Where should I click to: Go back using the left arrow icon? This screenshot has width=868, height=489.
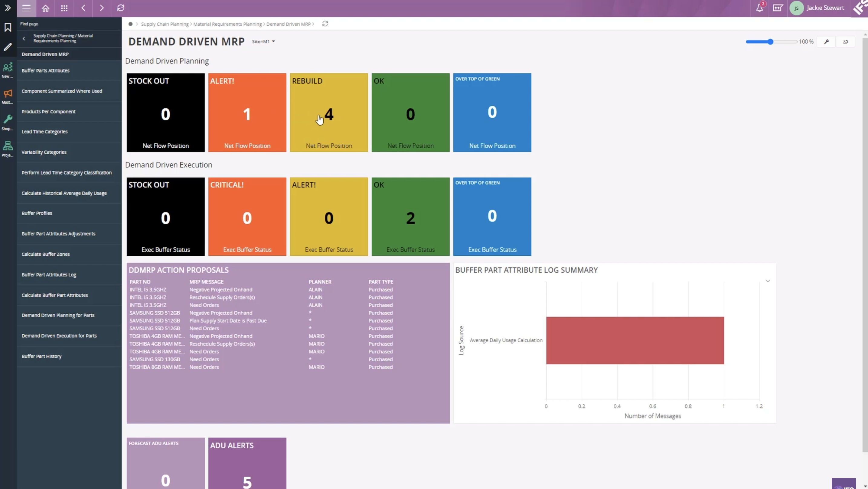point(83,8)
